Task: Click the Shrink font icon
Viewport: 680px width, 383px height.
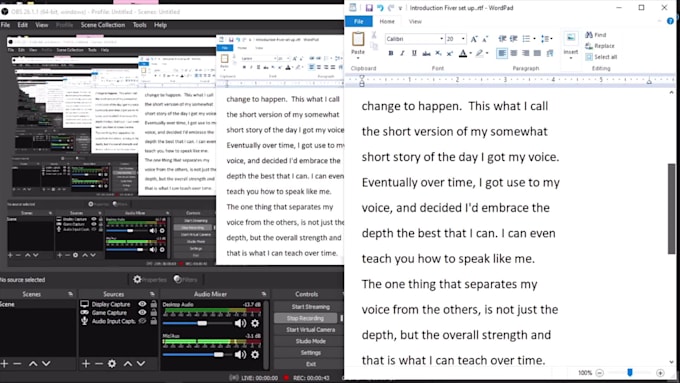Action: (485, 39)
